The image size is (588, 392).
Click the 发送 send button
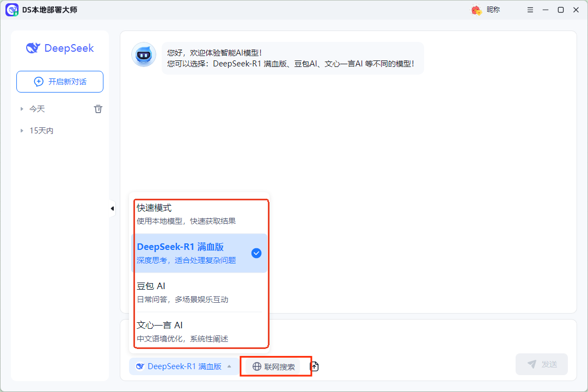coord(542,364)
